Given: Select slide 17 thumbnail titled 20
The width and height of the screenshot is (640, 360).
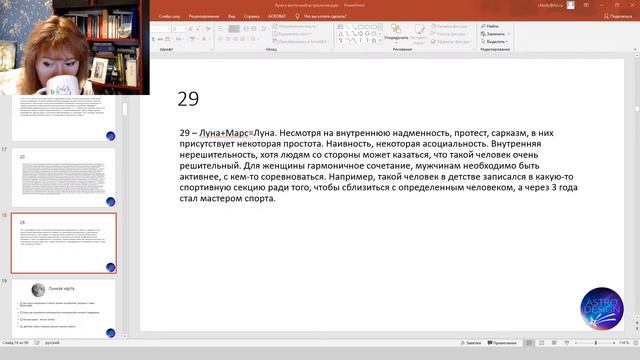Looking at the screenshot, I should click(x=64, y=178).
